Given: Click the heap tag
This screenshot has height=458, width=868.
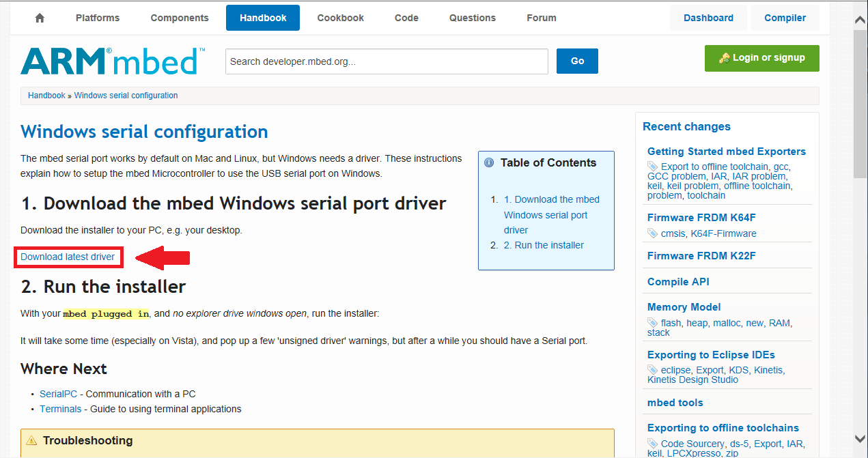Looking at the screenshot, I should point(697,323).
